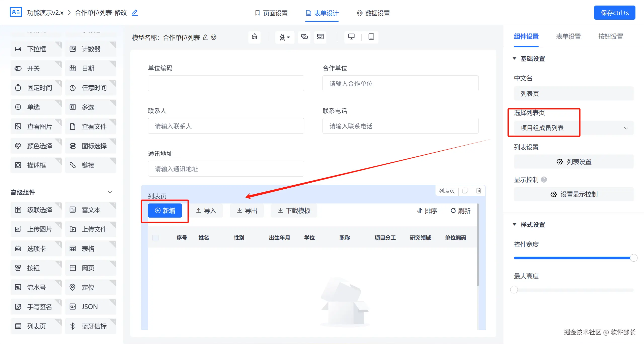Copy the list page component icon
This screenshot has width=644, height=344.
(465, 191)
